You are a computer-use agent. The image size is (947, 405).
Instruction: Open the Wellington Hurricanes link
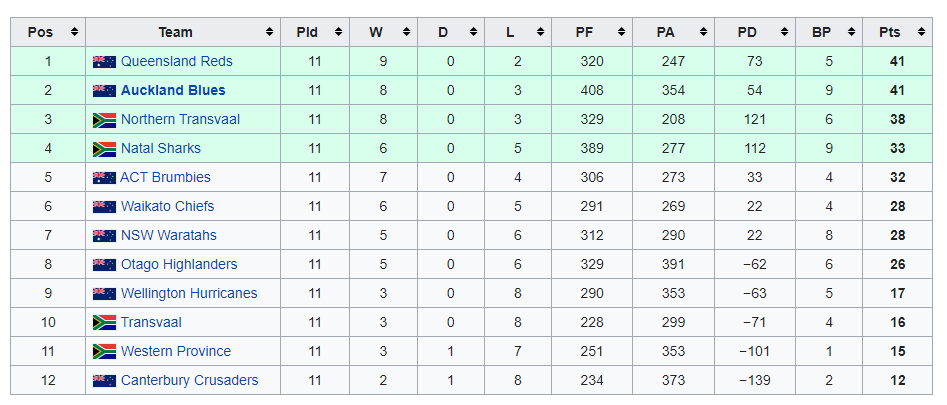[189, 293]
